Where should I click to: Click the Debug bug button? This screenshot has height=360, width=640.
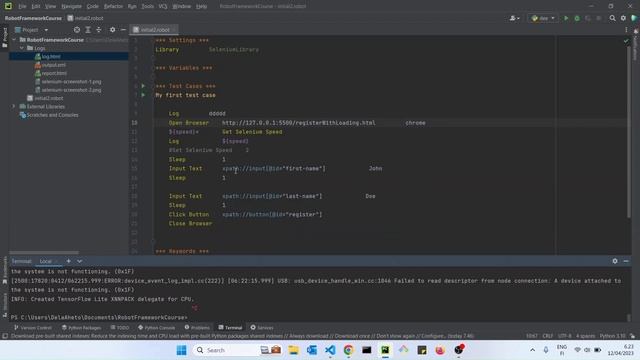tap(577, 18)
